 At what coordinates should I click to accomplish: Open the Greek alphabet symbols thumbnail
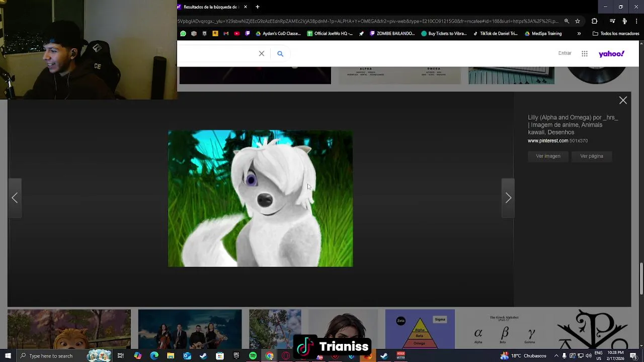coord(505,329)
